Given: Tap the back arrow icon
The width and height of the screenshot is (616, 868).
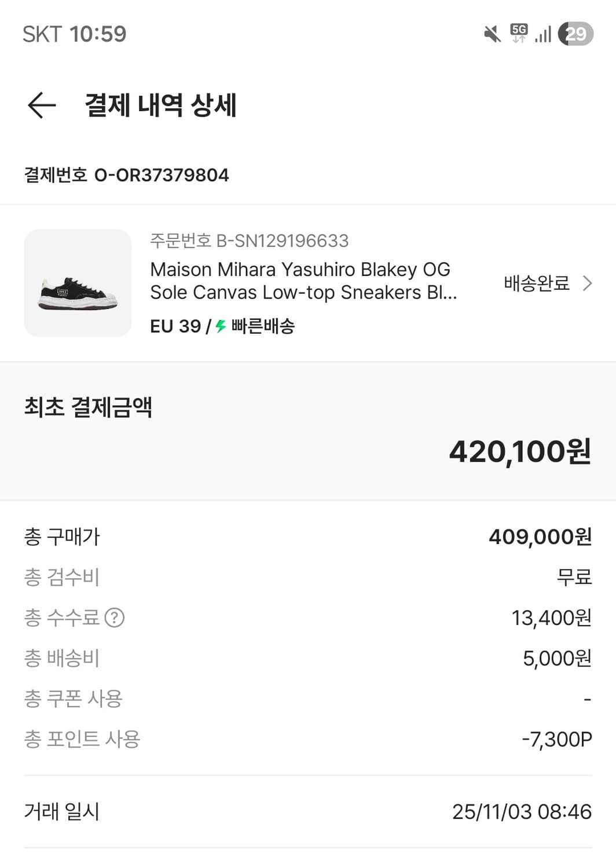Looking at the screenshot, I should [42, 105].
